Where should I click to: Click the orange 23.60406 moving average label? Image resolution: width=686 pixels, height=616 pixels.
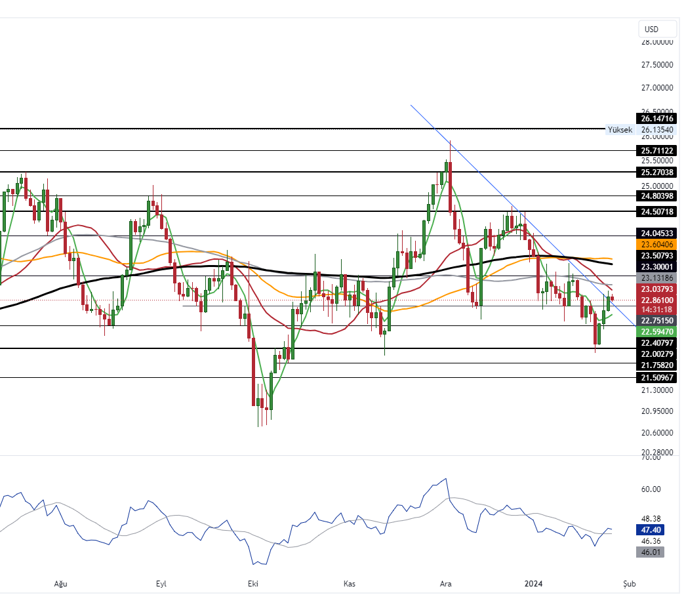coord(656,244)
